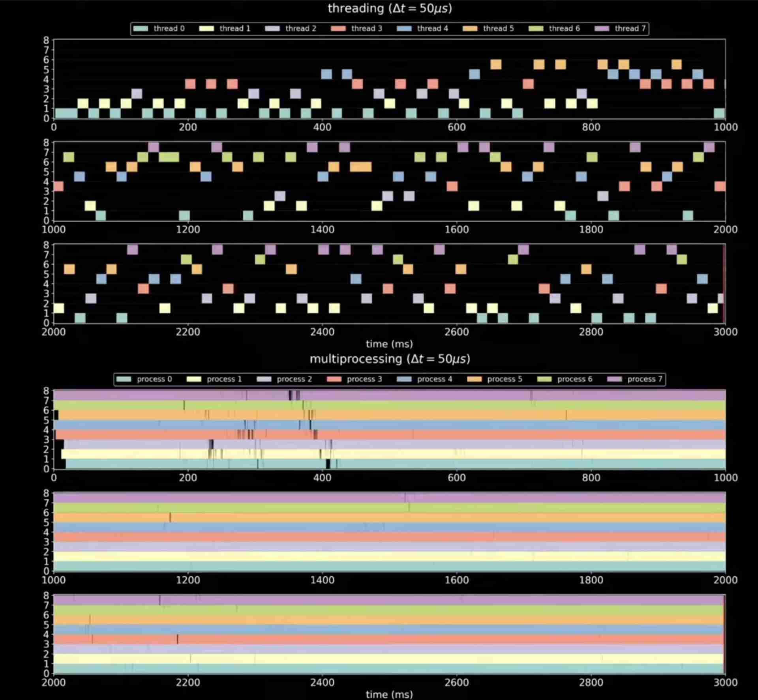Screen dimensions: 758x700
Task: Click the thread 7 legend color swatch
Action: pos(602,28)
